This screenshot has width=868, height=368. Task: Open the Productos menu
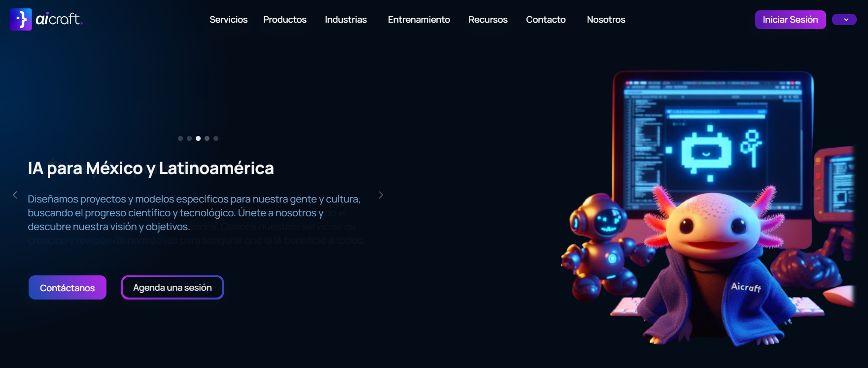click(x=285, y=20)
